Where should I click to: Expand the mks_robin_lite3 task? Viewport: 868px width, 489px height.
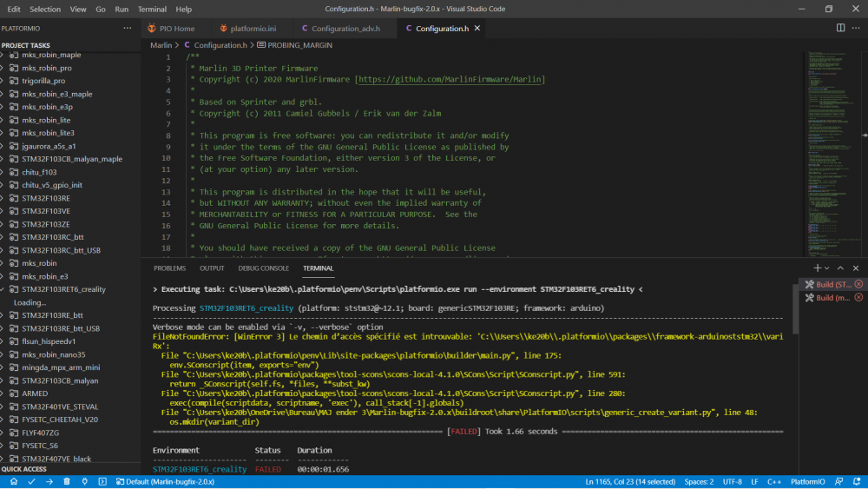tap(3, 133)
